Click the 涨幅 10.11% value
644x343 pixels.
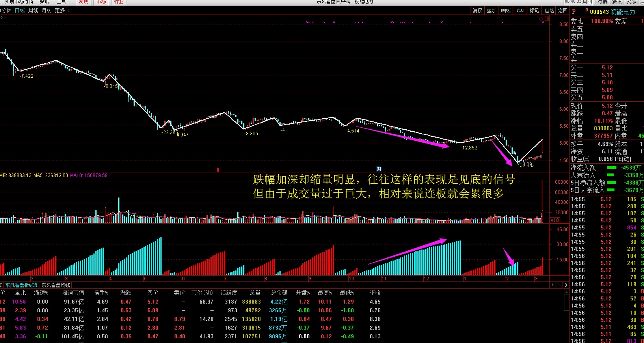pyautogui.click(x=604, y=121)
